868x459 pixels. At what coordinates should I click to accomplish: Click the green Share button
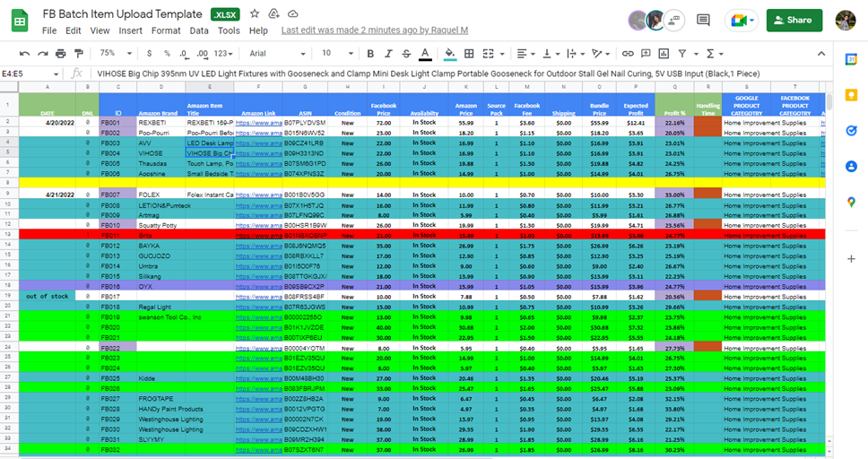(x=794, y=20)
